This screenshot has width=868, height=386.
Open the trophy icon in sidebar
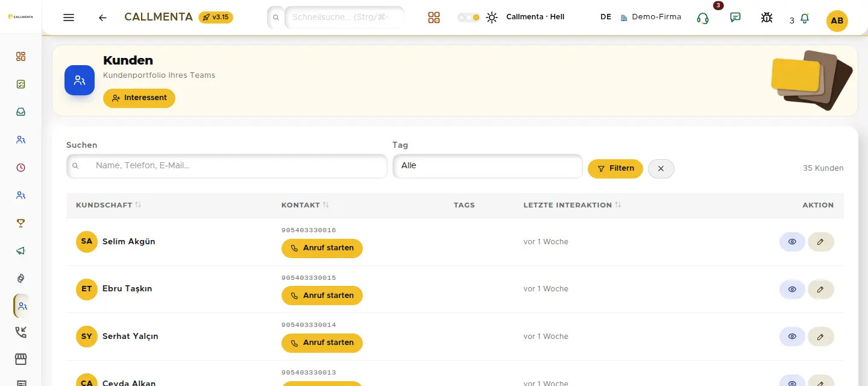[21, 223]
